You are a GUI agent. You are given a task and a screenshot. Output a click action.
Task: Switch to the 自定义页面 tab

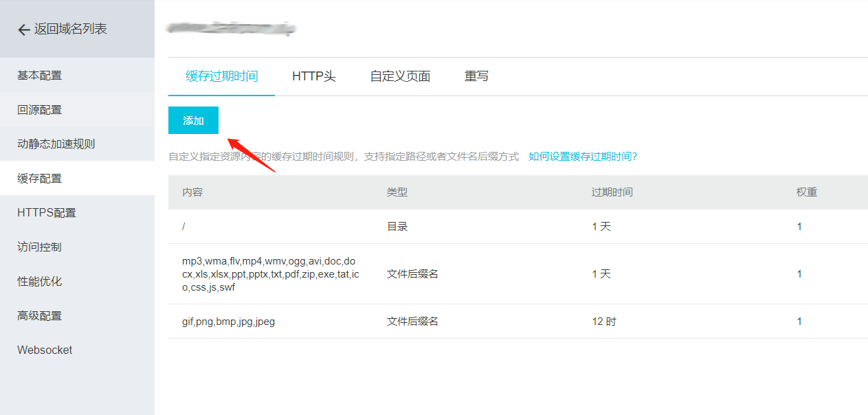coord(400,76)
